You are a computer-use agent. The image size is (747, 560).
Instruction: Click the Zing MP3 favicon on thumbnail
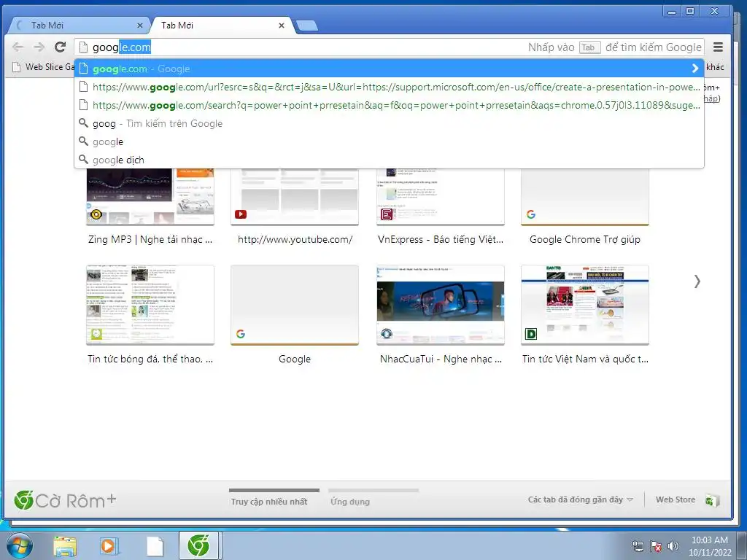tap(96, 214)
